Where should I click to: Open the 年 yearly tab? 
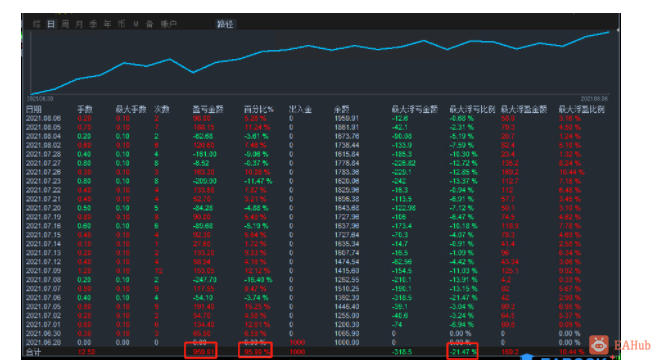point(107,24)
